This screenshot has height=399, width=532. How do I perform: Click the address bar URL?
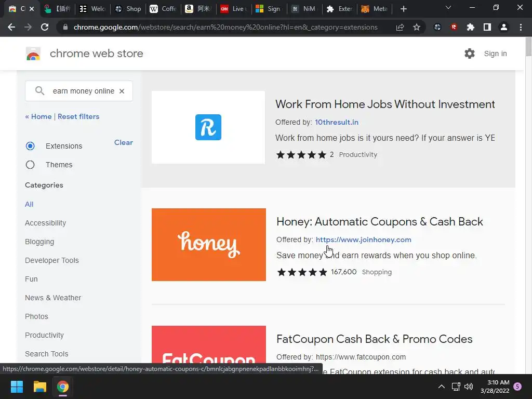coord(225,27)
